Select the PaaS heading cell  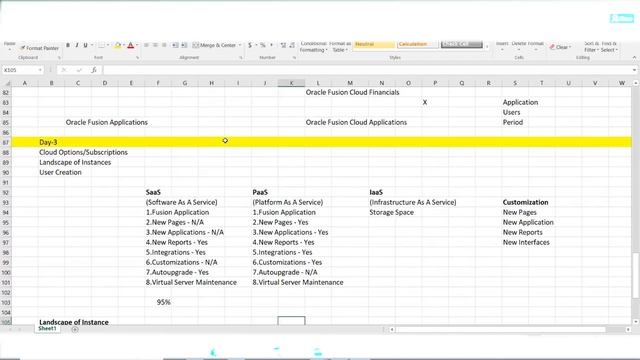coord(265,192)
